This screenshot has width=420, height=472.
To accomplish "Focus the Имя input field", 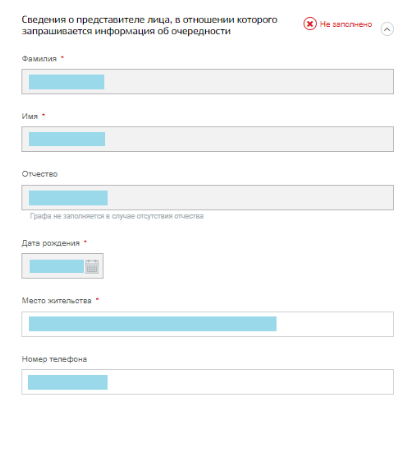I will (207, 139).
